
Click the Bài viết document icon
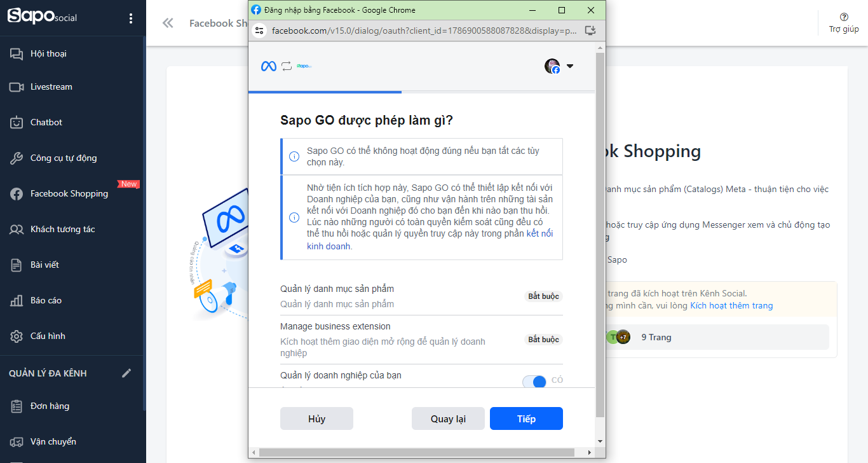(x=17, y=265)
